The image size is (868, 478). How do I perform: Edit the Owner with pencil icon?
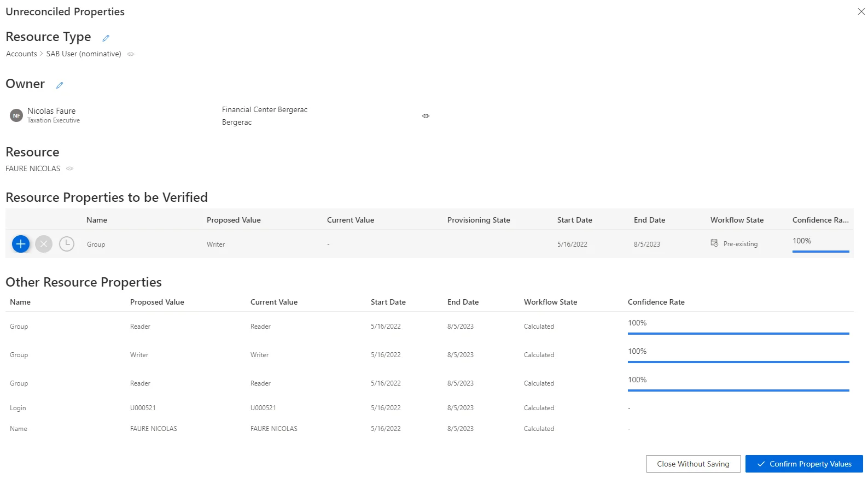tap(60, 85)
